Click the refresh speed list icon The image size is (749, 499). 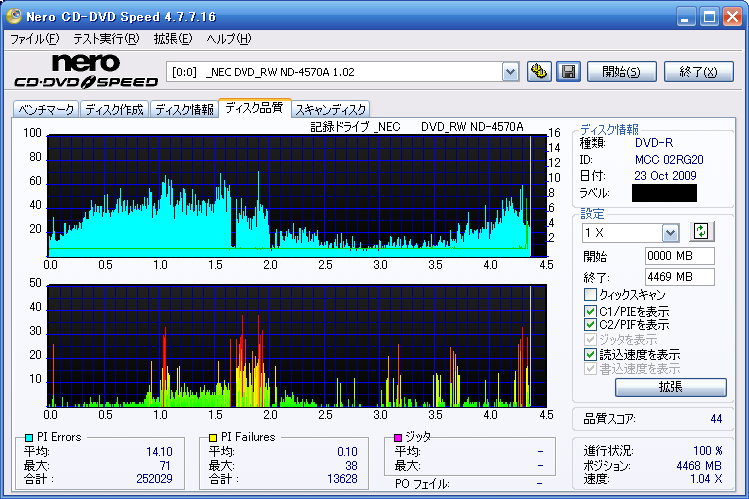coord(701,232)
